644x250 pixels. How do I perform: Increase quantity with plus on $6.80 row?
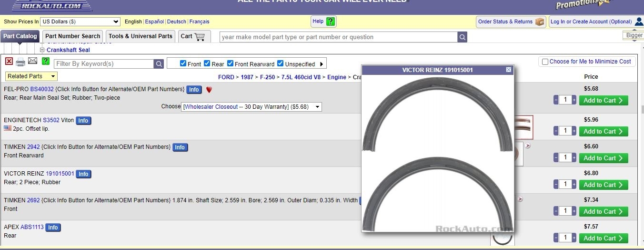pos(574,184)
